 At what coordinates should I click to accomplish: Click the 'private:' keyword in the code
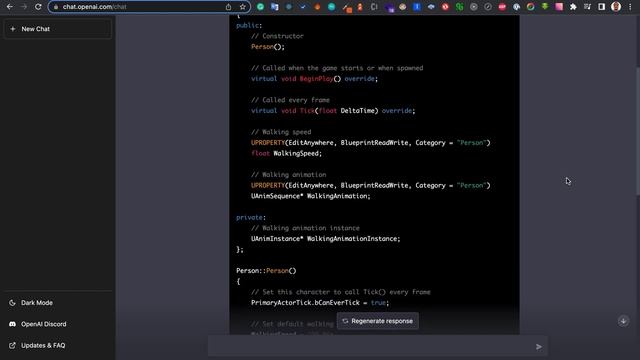(251, 218)
